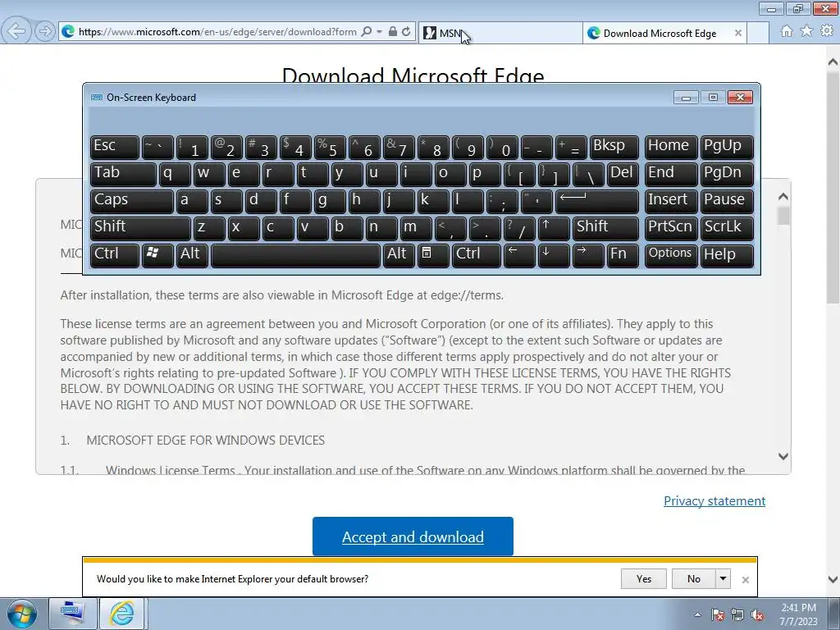Open the IE Tools gear menu
The image size is (840, 630).
(x=827, y=32)
